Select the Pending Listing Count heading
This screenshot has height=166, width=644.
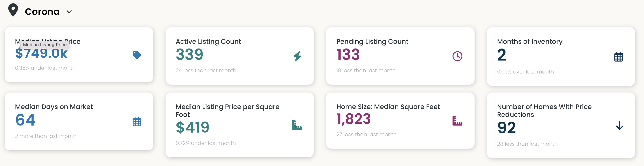pyautogui.click(x=372, y=41)
